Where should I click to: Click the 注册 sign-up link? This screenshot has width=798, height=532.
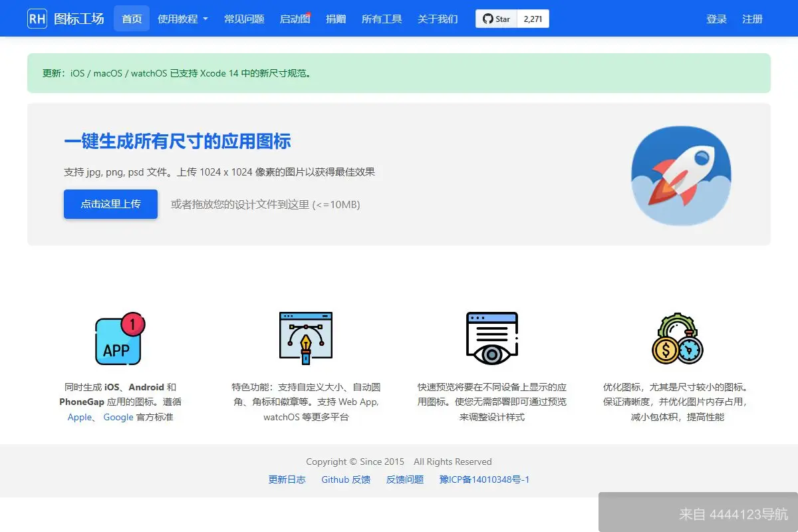click(752, 19)
